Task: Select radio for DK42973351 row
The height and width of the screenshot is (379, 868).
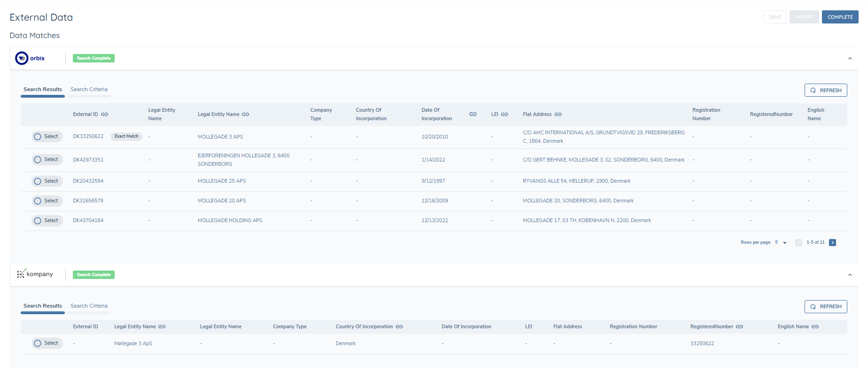Action: (38, 160)
